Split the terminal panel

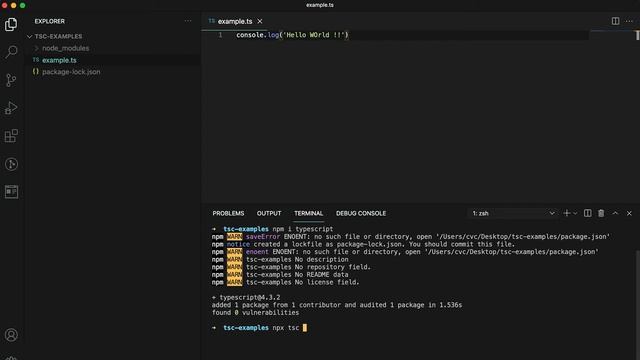587,213
